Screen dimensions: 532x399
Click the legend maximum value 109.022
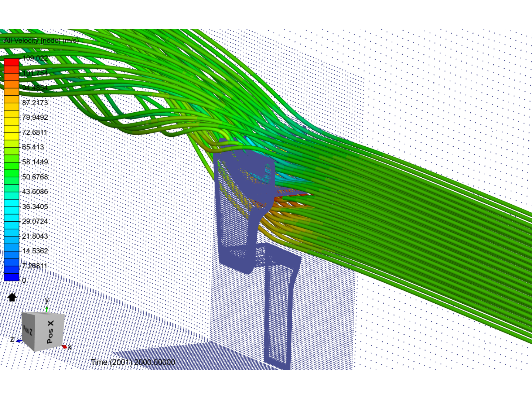point(35,58)
